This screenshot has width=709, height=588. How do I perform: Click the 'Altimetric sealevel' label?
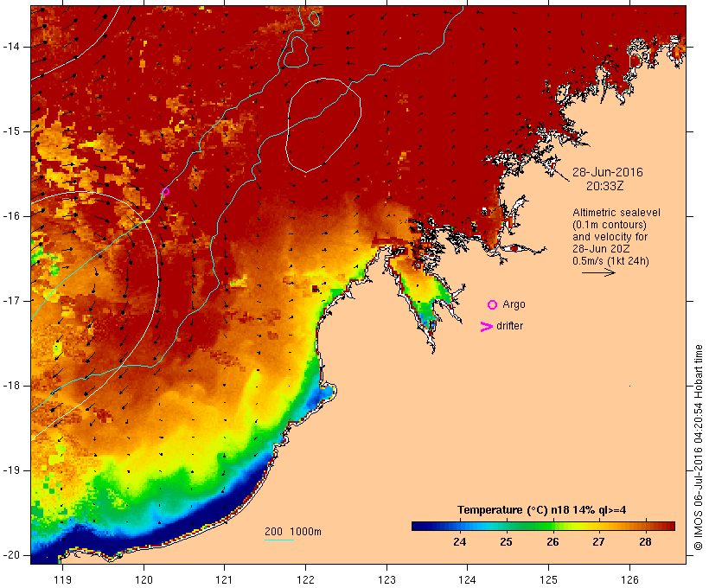(x=616, y=212)
